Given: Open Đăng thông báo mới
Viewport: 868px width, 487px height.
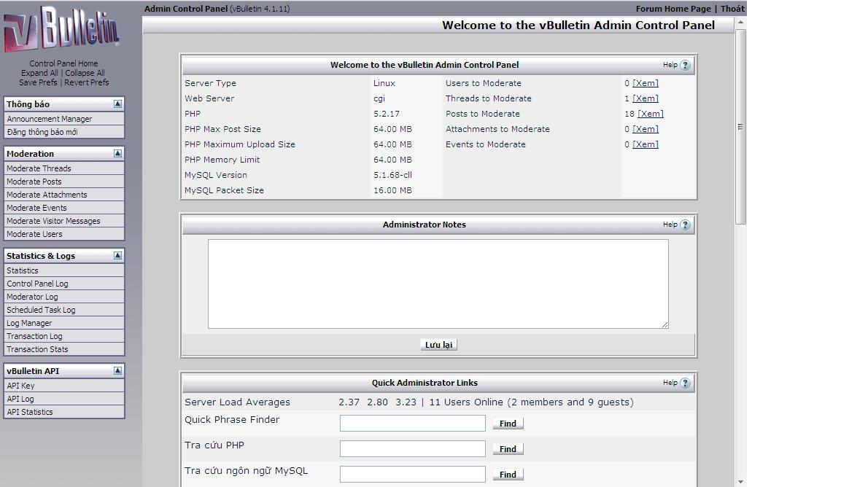Looking at the screenshot, I should [63, 132].
